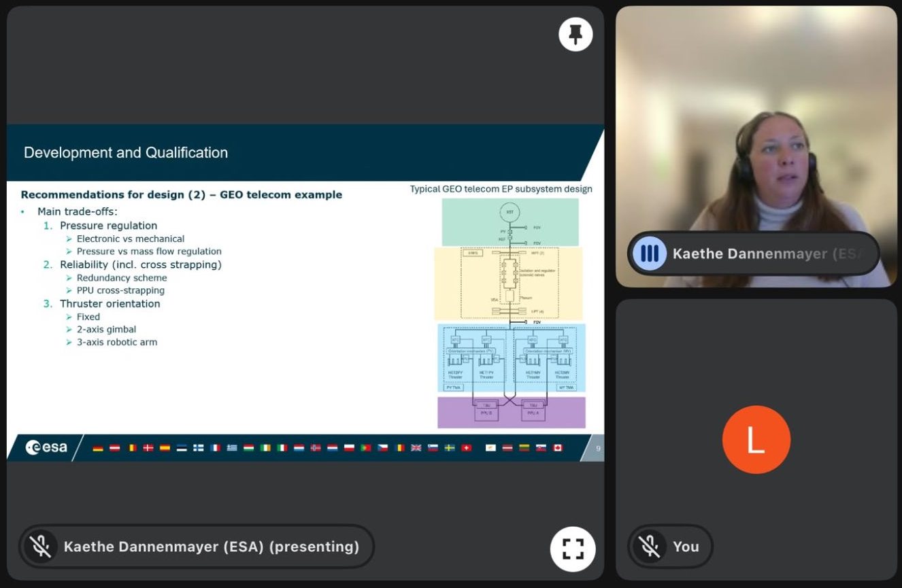Viewport: 902px width, 588px height.
Task: Click the 'Fixed' bullet
Action: pyautogui.click(x=88, y=317)
